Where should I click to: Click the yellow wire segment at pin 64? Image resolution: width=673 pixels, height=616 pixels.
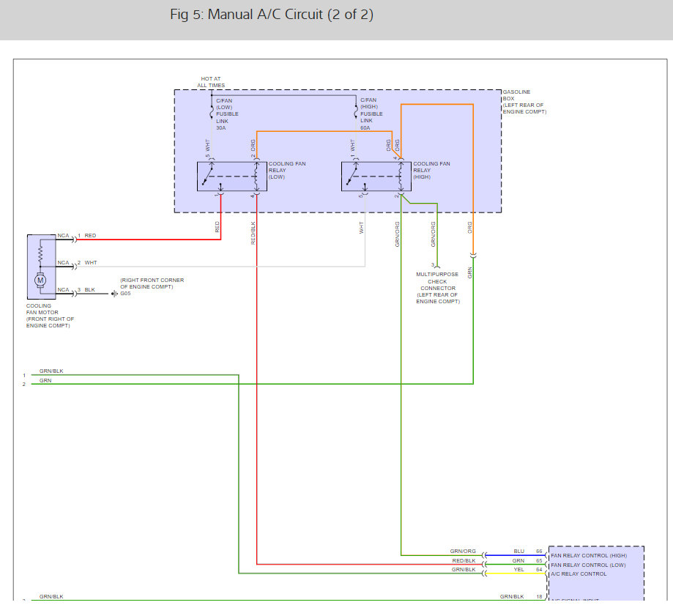coord(515,574)
